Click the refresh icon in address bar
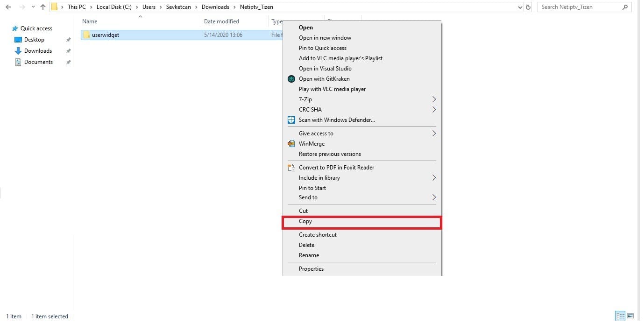This screenshot has width=644, height=323. (x=528, y=7)
